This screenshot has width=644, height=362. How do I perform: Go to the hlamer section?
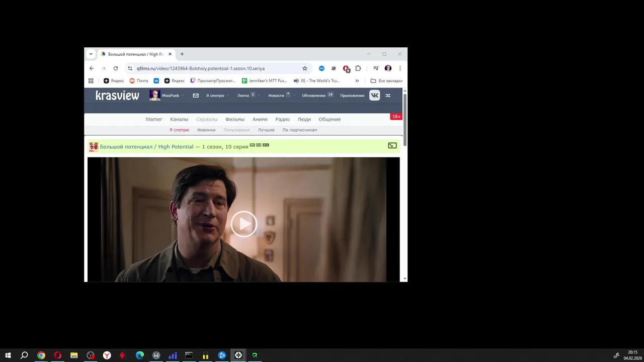(154, 119)
